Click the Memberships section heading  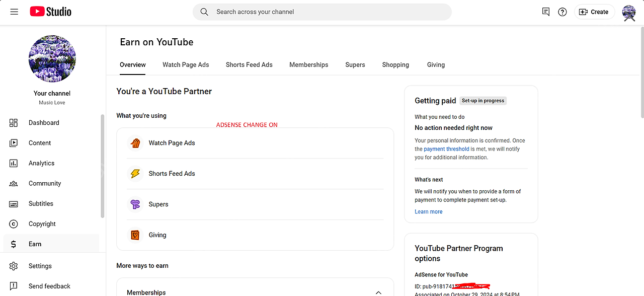coord(146,292)
